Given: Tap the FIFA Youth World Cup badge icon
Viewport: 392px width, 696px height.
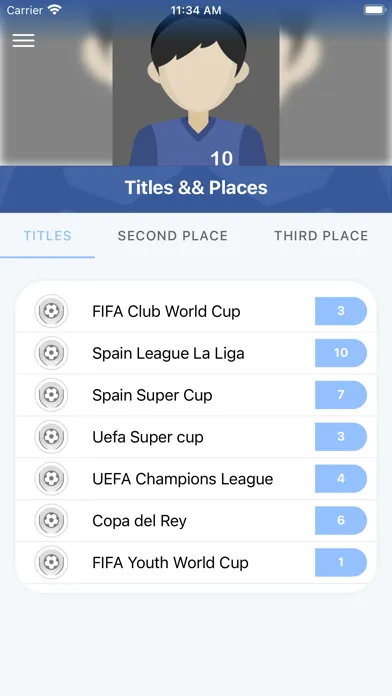Looking at the screenshot, I should [51, 562].
